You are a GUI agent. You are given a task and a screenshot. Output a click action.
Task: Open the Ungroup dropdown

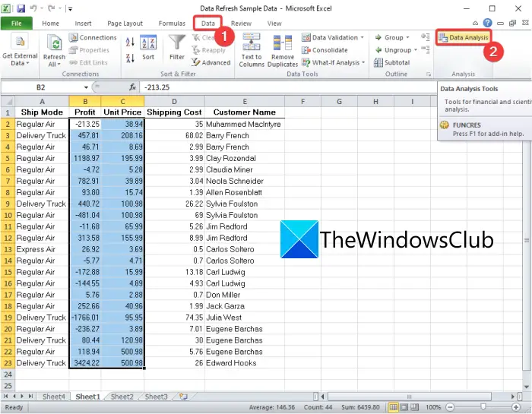coord(416,50)
